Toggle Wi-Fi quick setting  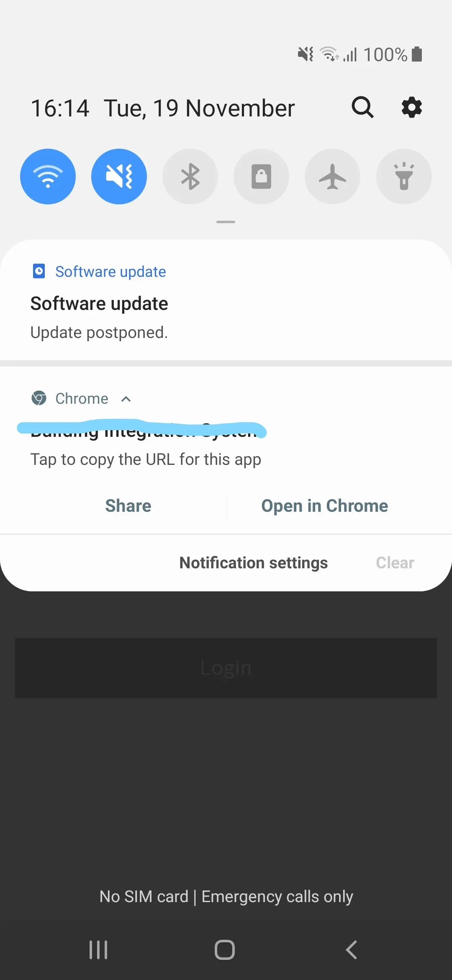(x=48, y=176)
